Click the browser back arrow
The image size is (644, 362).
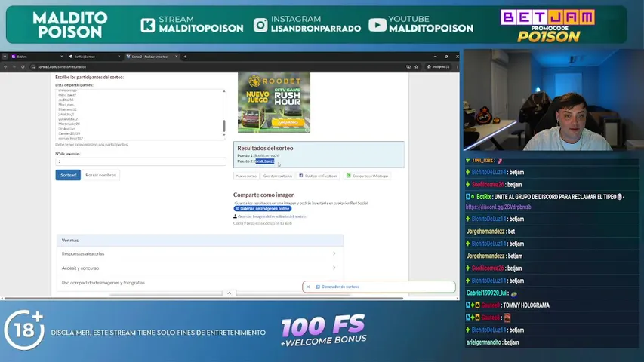pos(5,67)
